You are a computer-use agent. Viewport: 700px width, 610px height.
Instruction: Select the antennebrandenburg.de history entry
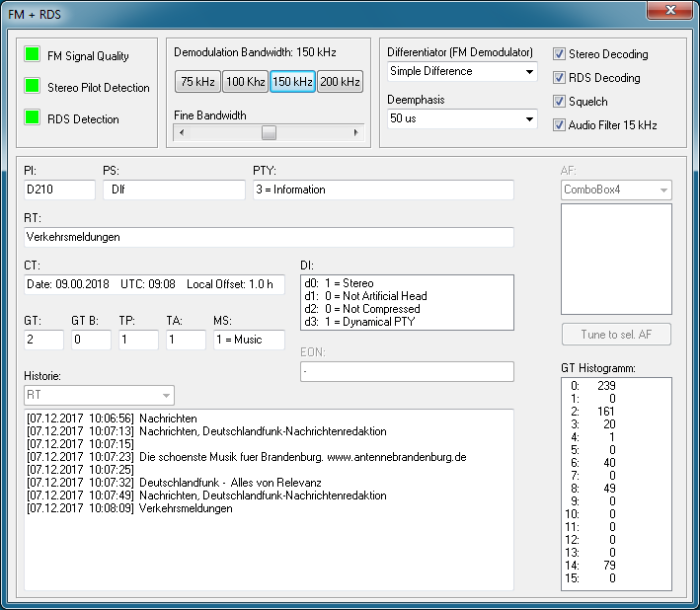269,457
